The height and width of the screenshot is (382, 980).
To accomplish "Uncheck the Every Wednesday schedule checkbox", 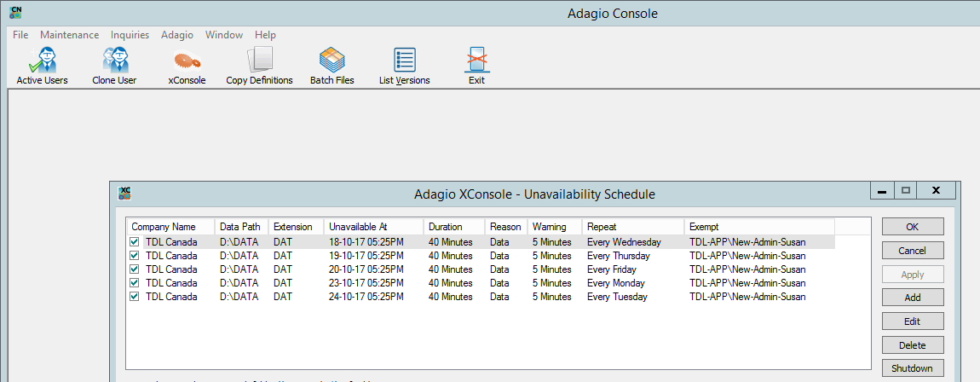I will pos(135,242).
